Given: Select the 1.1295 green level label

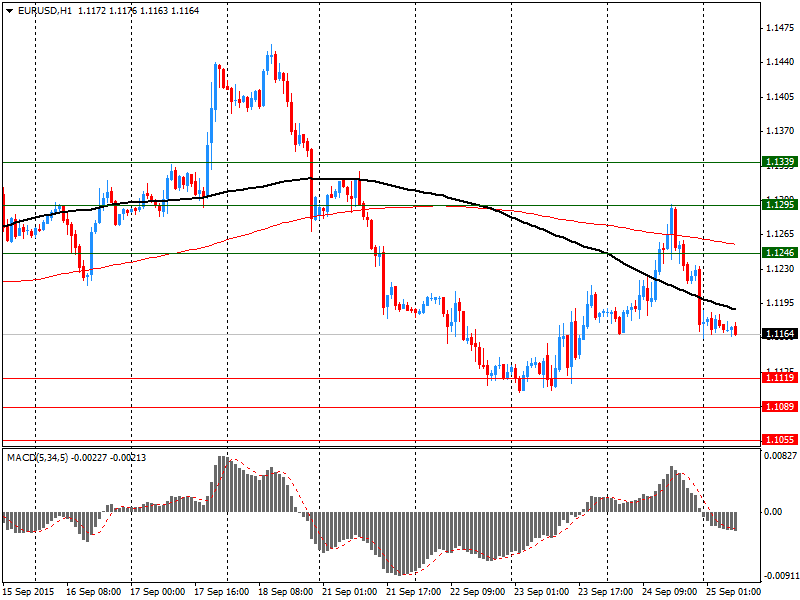Looking at the screenshot, I should tap(780, 205).
